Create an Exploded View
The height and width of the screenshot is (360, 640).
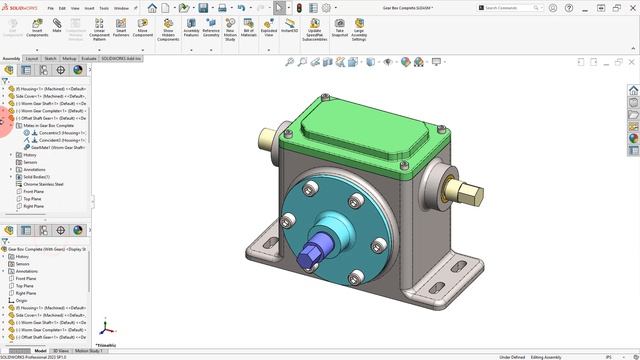point(269,28)
